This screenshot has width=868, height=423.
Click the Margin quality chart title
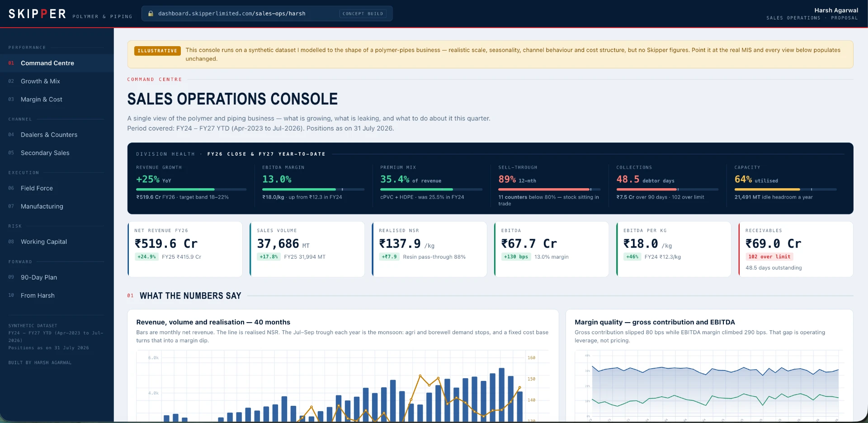tap(655, 322)
